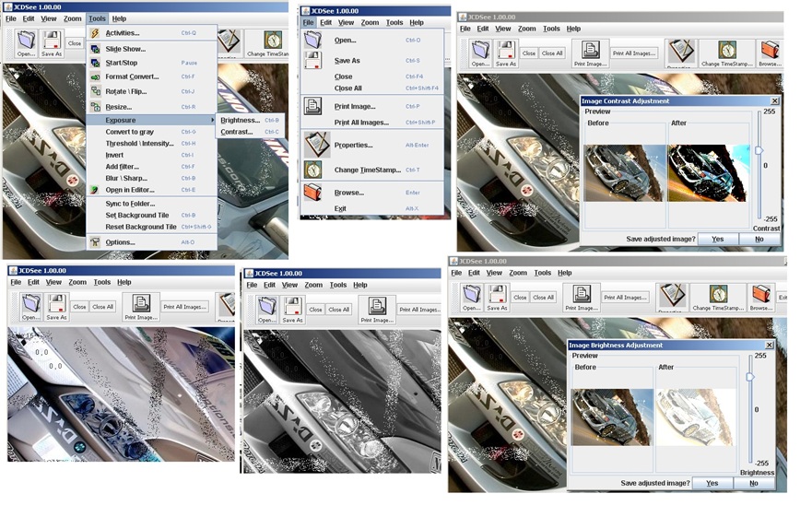Click Yes in Image Contrast Adjustment dialog
The width and height of the screenshot is (812, 505).
718,239
